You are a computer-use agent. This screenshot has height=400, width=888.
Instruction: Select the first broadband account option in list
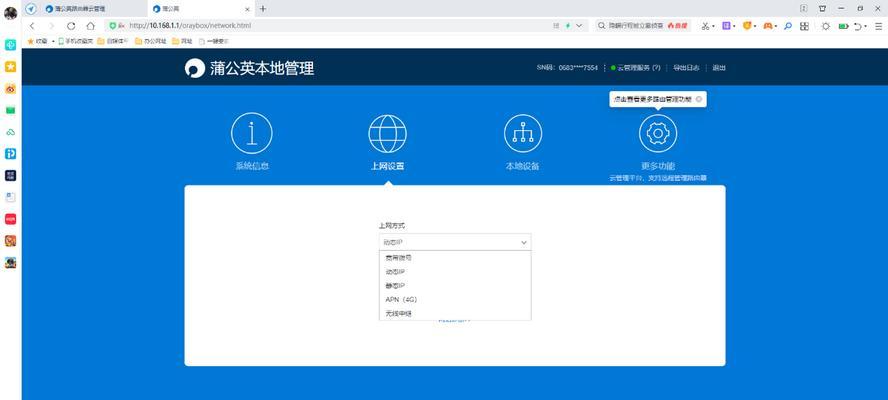point(455,257)
